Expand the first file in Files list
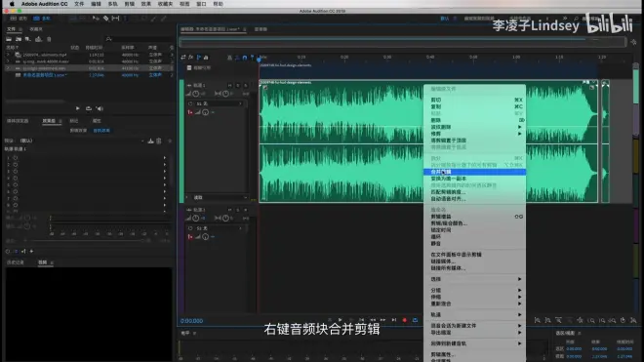Viewport: 644px width, 362px height. pyautogui.click(x=8, y=55)
